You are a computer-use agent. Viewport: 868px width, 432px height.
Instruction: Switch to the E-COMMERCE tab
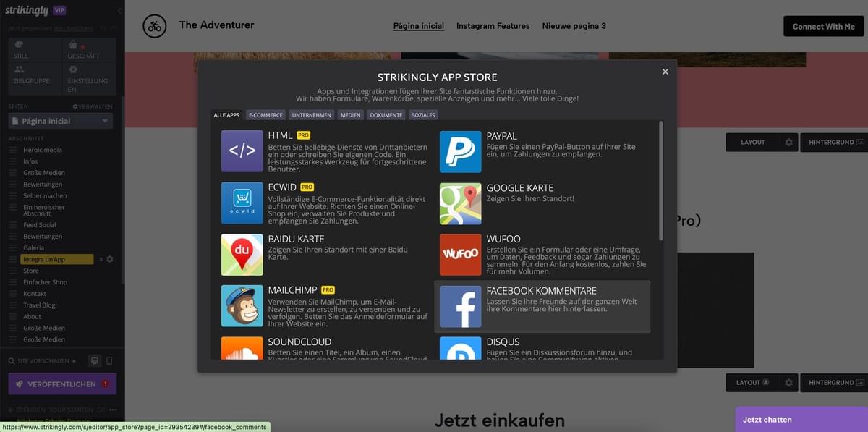pyautogui.click(x=265, y=114)
